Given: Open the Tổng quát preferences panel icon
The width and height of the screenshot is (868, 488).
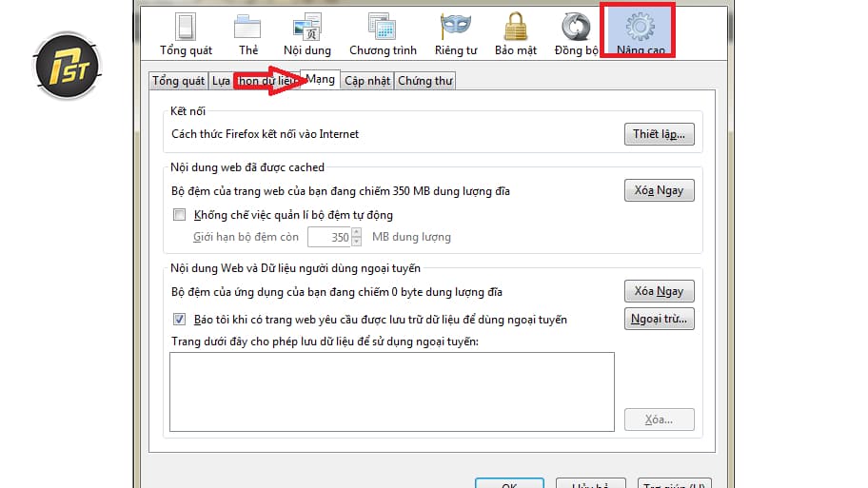Looking at the screenshot, I should tap(186, 34).
